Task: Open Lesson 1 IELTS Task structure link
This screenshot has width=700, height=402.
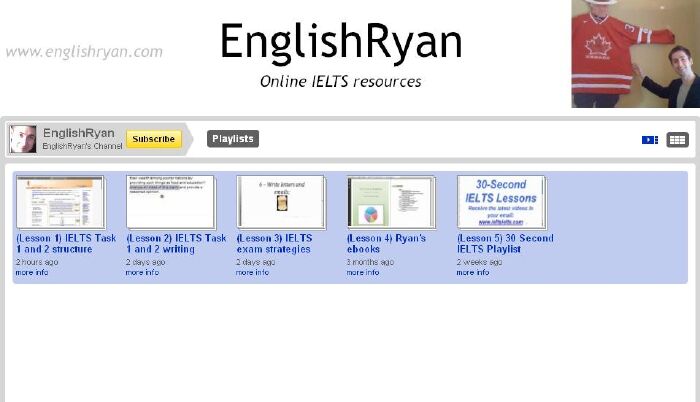Action: 66,243
